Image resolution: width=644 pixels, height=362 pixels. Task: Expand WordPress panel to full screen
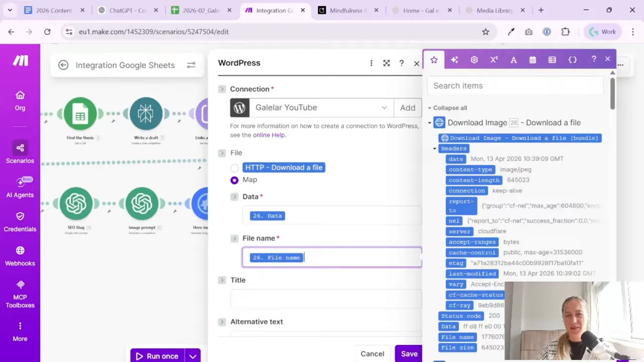point(386,63)
